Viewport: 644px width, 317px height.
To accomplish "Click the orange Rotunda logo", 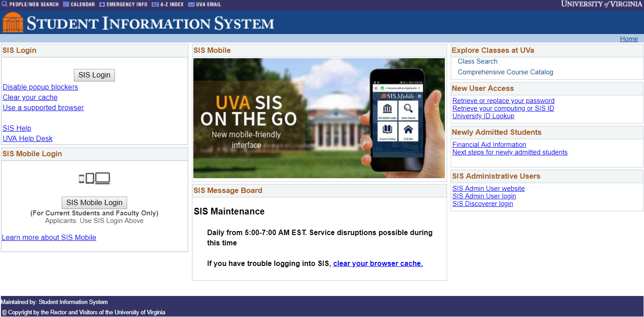I will [13, 22].
